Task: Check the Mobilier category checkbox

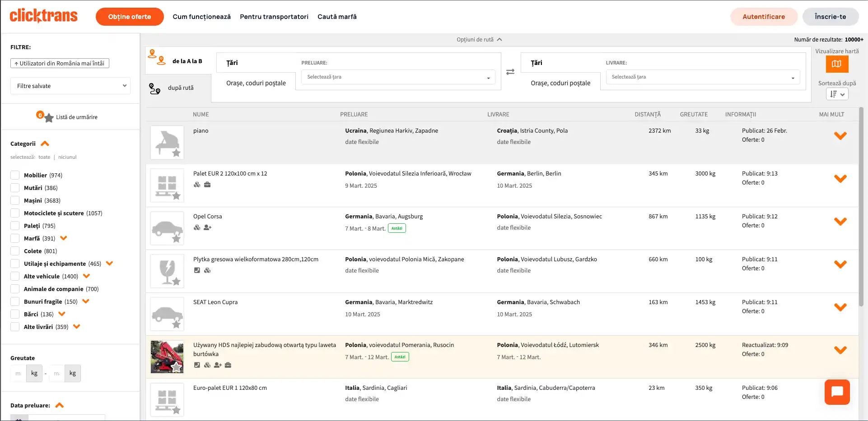Action: 15,175
